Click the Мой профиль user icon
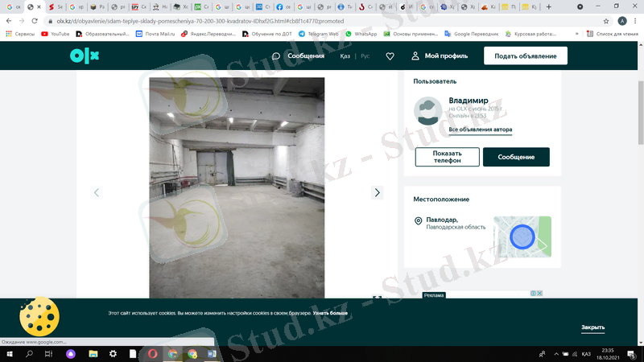Viewport: 644px width, 362px height. (x=415, y=56)
